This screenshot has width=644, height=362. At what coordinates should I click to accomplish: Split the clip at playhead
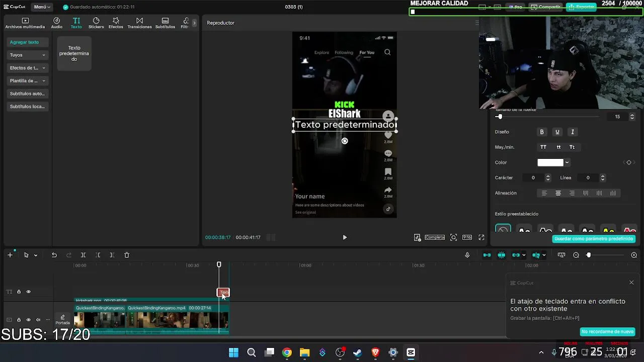84,255
